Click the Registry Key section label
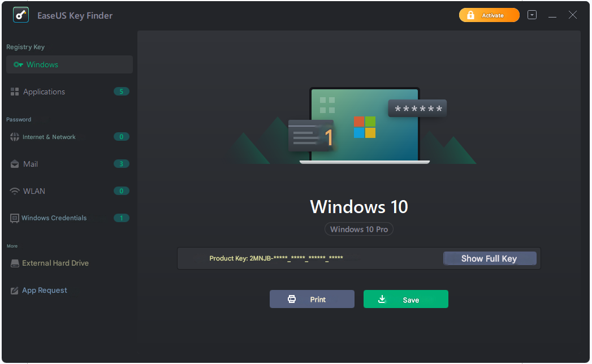Image resolution: width=592 pixels, height=364 pixels. [x=25, y=47]
